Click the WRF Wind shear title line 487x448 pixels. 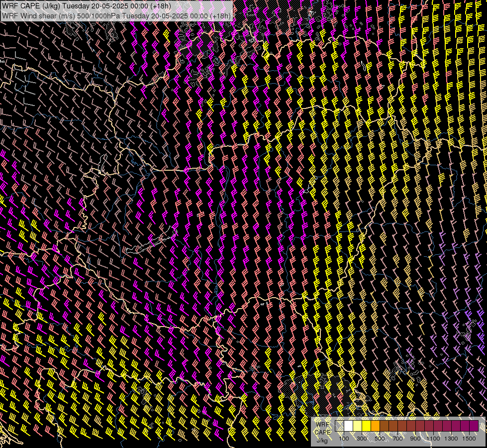pyautogui.click(x=116, y=16)
